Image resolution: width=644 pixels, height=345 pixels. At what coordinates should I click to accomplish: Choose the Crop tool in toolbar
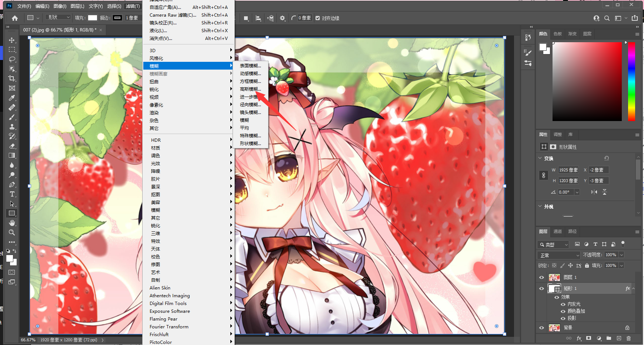pos(12,78)
